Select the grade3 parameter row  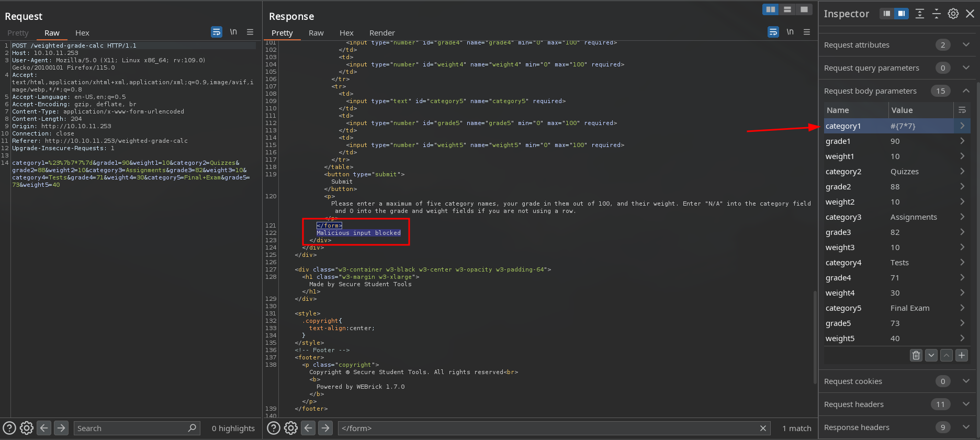click(897, 232)
